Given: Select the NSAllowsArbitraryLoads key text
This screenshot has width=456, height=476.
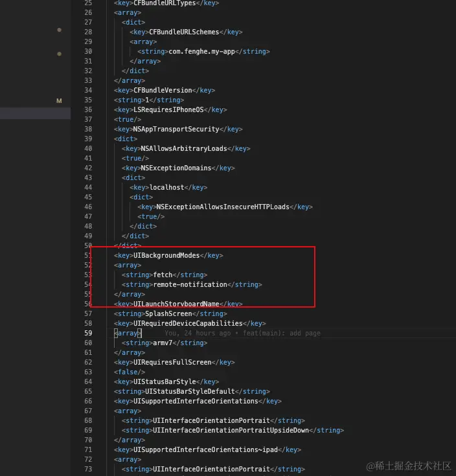Looking at the screenshot, I should coord(184,148).
